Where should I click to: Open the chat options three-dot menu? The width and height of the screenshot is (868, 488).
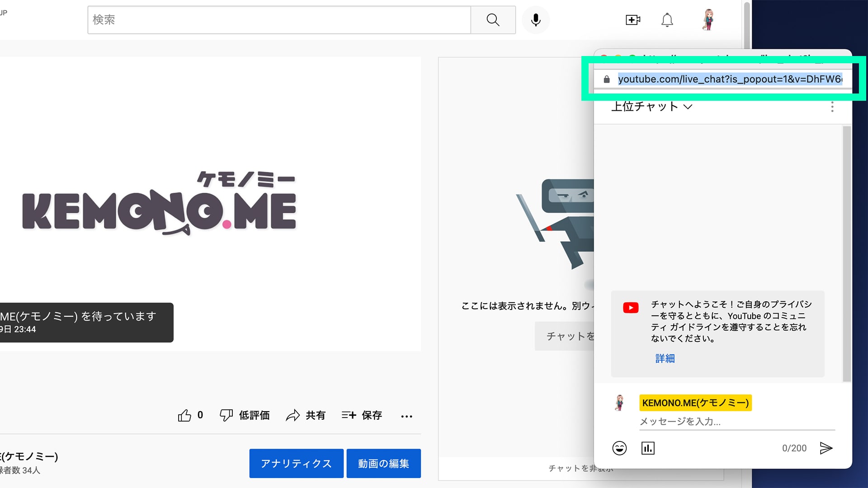coord(832,107)
